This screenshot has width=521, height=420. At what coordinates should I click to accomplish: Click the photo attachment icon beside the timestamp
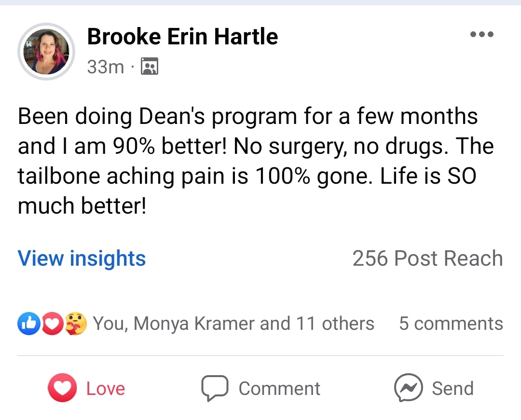tap(150, 67)
